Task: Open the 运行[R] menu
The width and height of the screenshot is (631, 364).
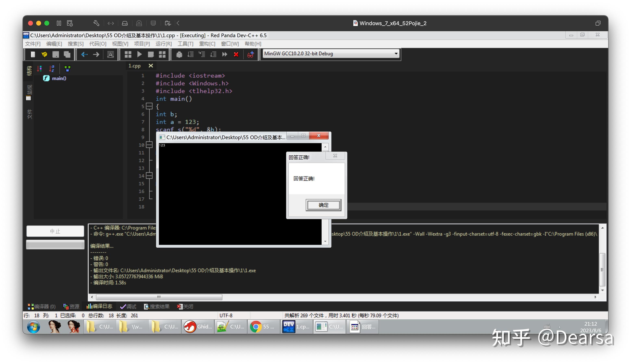Action: click(x=164, y=44)
